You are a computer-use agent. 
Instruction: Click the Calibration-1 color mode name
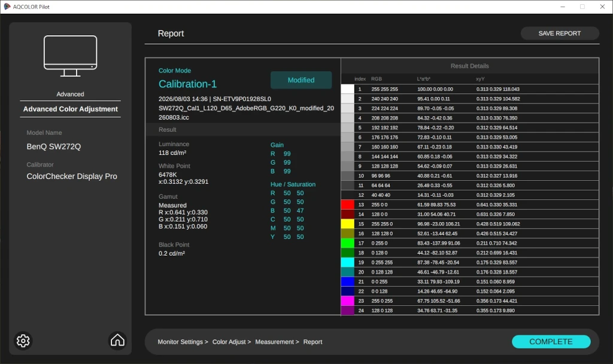[187, 84]
